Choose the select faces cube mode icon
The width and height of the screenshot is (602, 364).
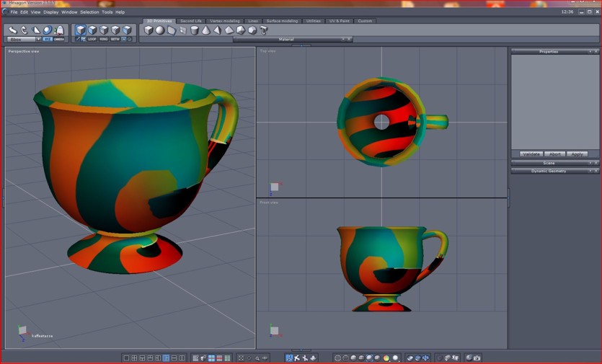click(x=92, y=30)
